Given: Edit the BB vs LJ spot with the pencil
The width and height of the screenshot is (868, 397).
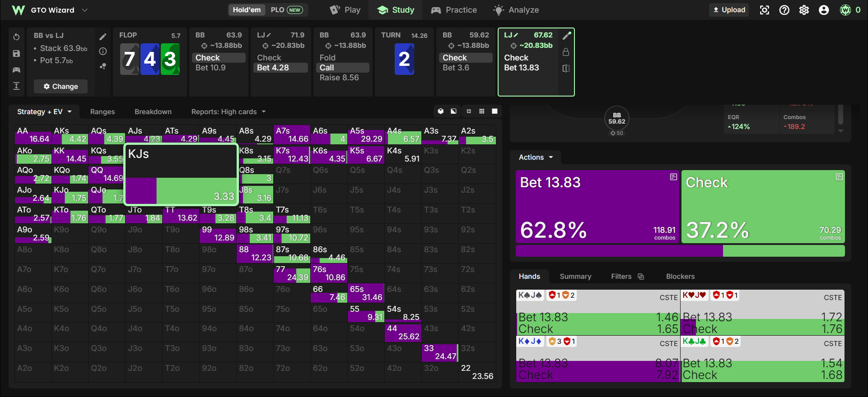Looking at the screenshot, I should click(103, 37).
